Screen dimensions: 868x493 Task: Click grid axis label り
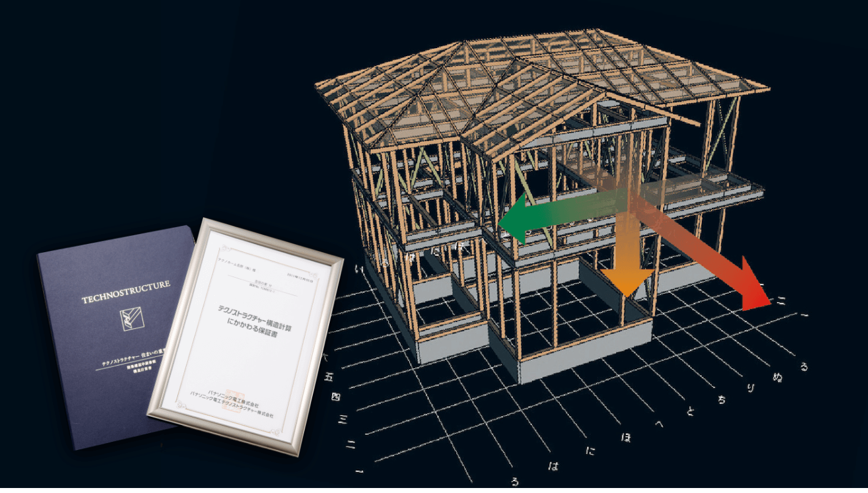coord(751,388)
